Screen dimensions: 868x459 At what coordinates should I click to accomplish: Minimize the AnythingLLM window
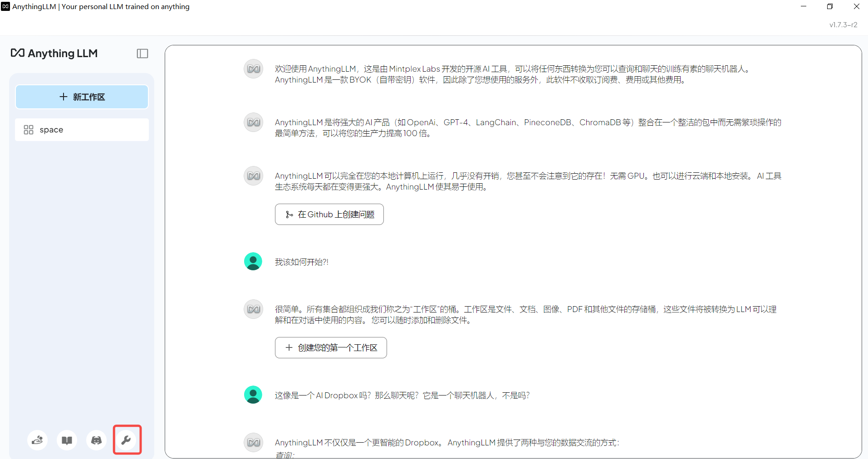pyautogui.click(x=804, y=6)
